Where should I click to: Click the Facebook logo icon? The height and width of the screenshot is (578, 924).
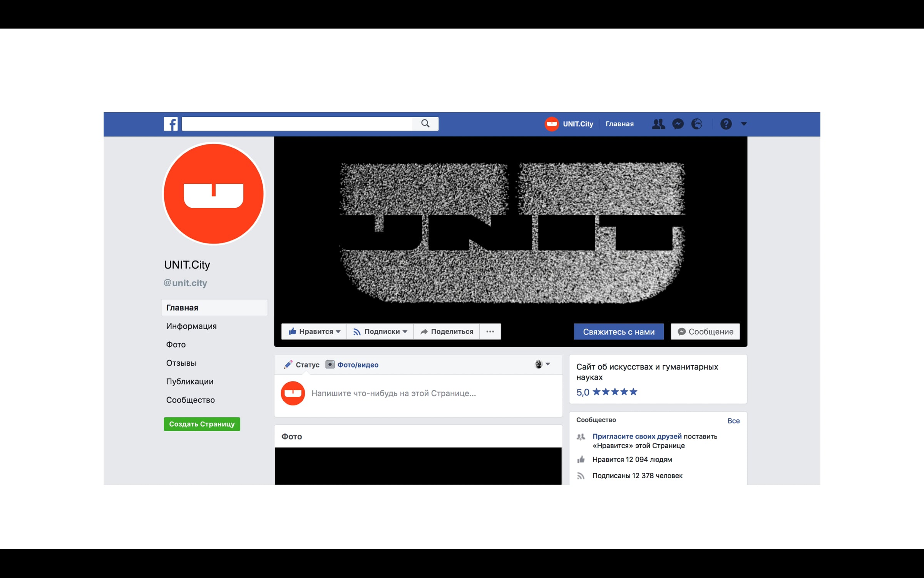[x=171, y=124]
